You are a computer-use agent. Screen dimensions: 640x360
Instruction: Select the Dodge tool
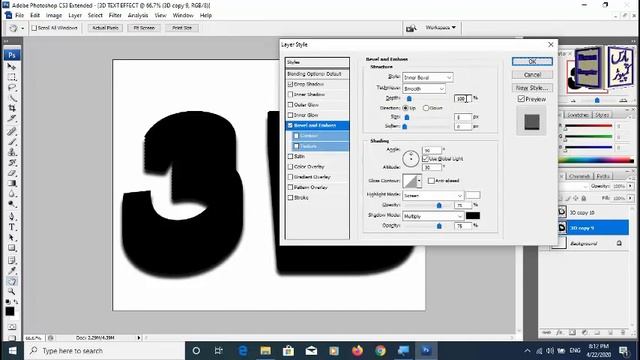(x=12, y=204)
